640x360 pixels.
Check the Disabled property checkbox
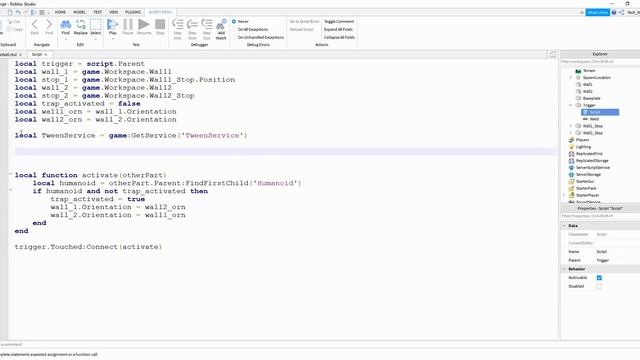pos(599,286)
